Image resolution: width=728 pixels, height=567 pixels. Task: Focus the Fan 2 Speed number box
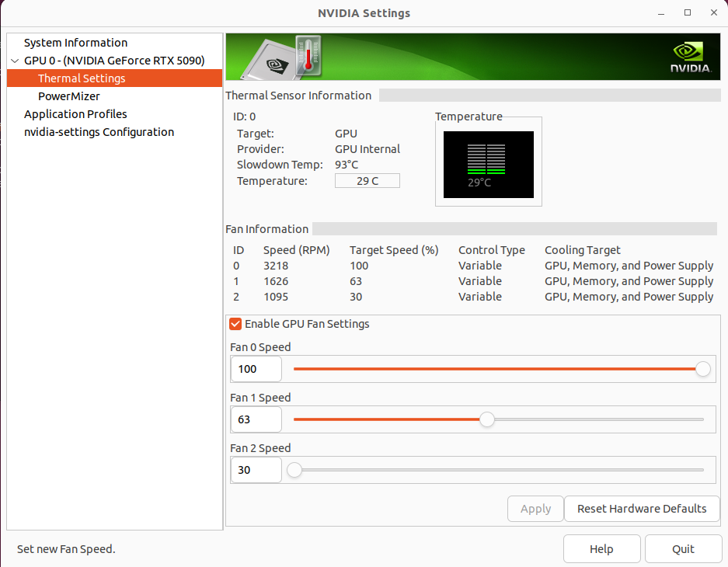(x=256, y=470)
